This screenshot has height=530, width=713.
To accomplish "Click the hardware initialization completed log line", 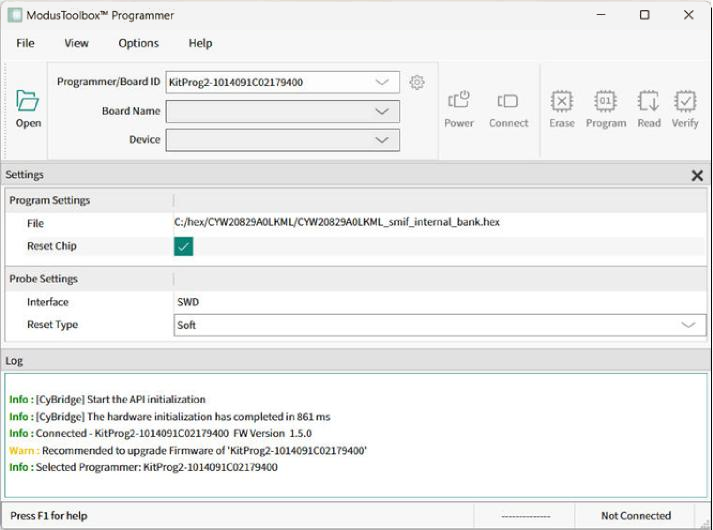I will pyautogui.click(x=170, y=416).
